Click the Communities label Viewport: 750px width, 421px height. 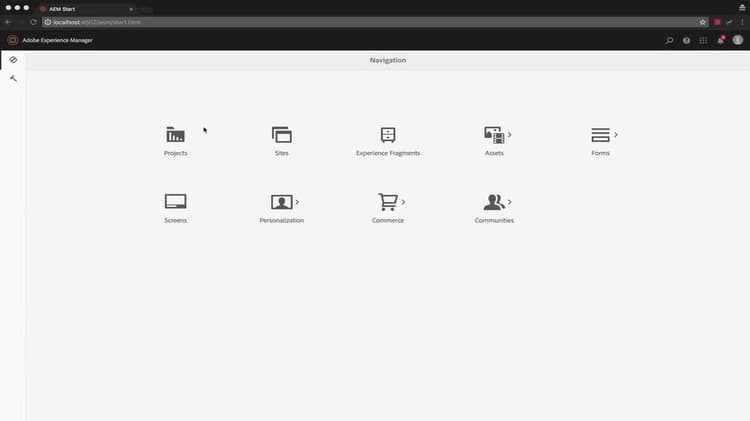tap(494, 221)
